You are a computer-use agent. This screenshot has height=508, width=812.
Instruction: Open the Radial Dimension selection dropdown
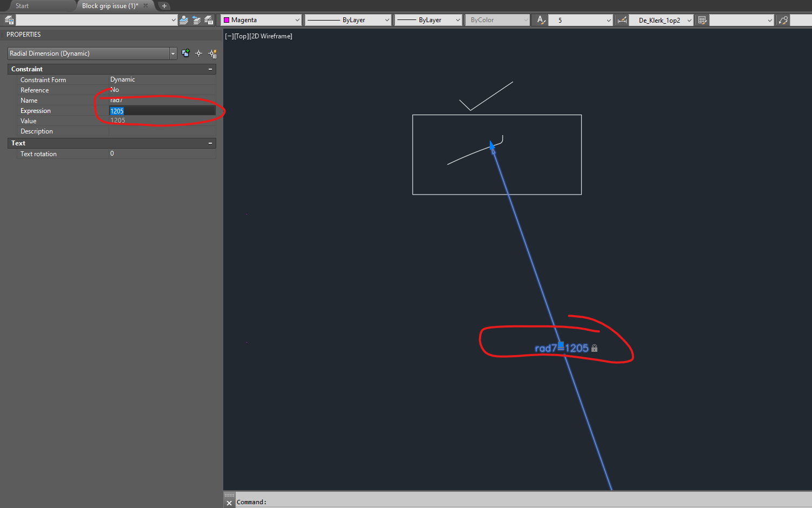click(x=172, y=53)
